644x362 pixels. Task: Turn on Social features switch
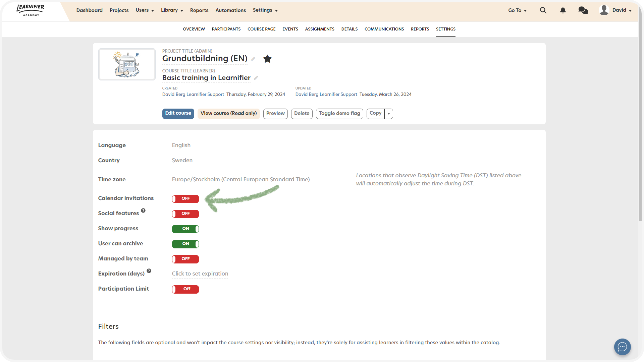pyautogui.click(x=185, y=214)
